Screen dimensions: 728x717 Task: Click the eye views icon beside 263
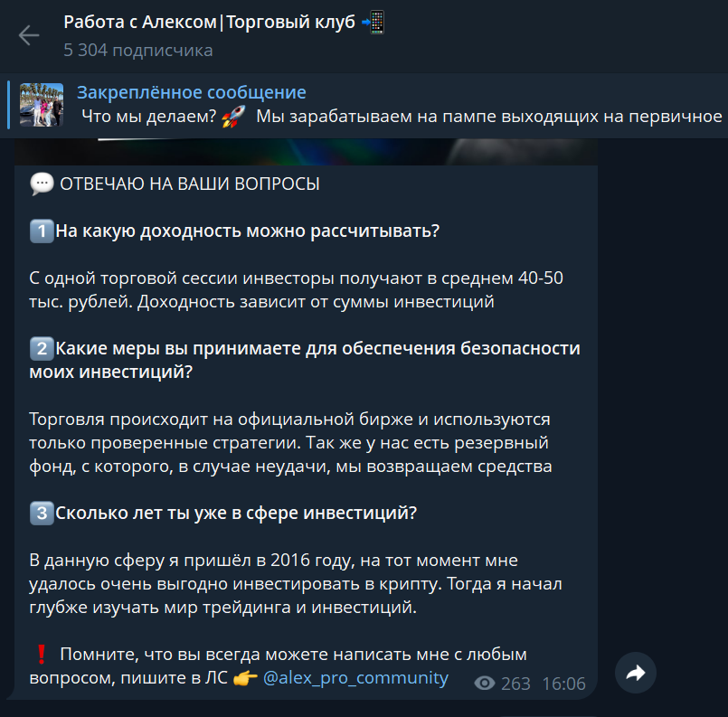[x=485, y=684]
